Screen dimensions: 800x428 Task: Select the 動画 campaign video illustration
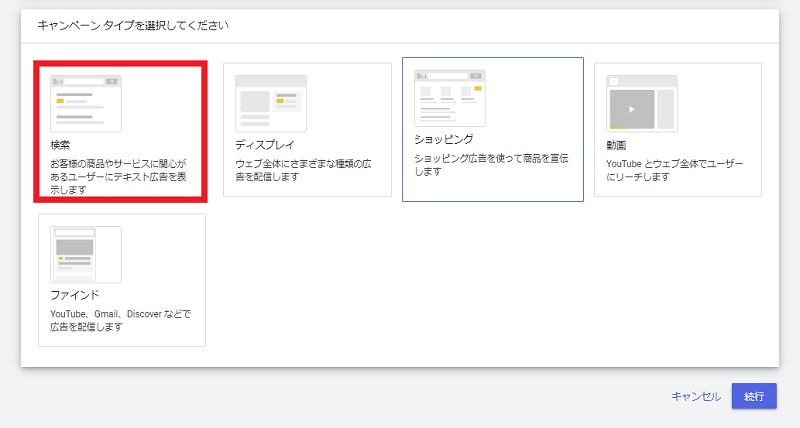(642, 104)
